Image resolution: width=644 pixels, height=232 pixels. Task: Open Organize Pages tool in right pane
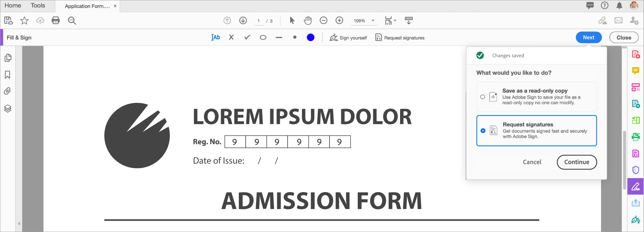[636, 87]
